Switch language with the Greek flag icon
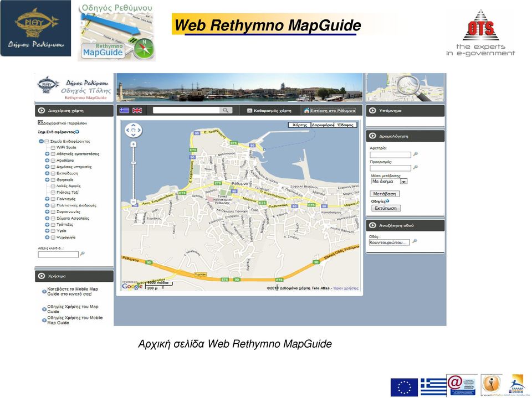Viewport: 532px width, 398px height. pyautogui.click(x=124, y=111)
